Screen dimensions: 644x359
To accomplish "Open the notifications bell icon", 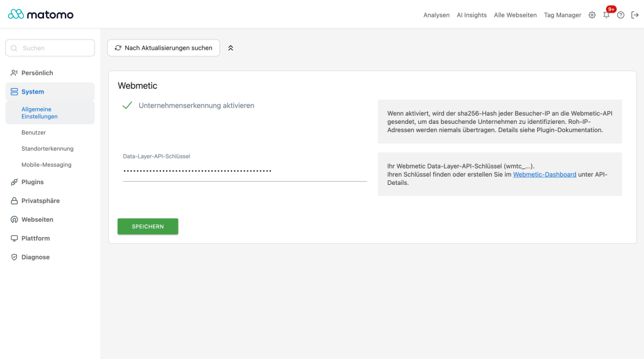I will [x=606, y=15].
